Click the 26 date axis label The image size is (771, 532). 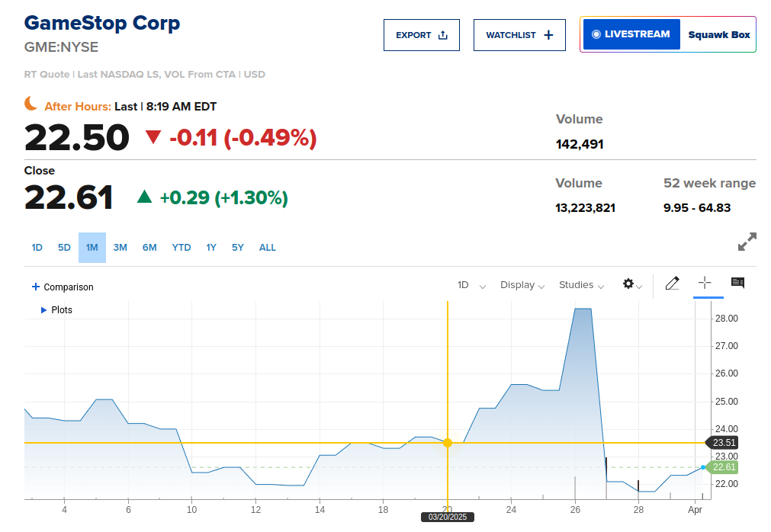tap(575, 510)
